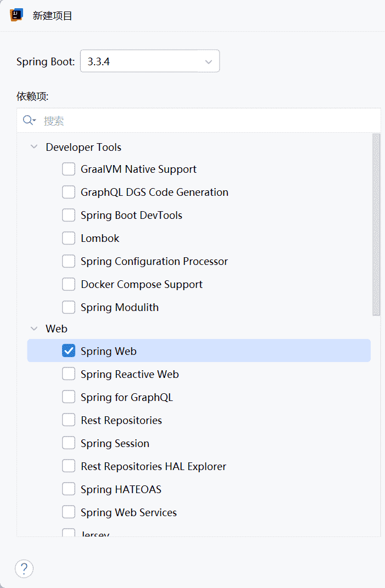
Task: Uncheck the Spring Web checkbox
Action: coord(69,351)
